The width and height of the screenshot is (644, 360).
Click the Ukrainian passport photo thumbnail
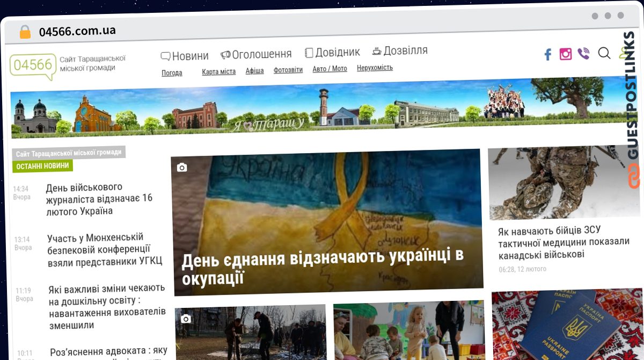568,324
